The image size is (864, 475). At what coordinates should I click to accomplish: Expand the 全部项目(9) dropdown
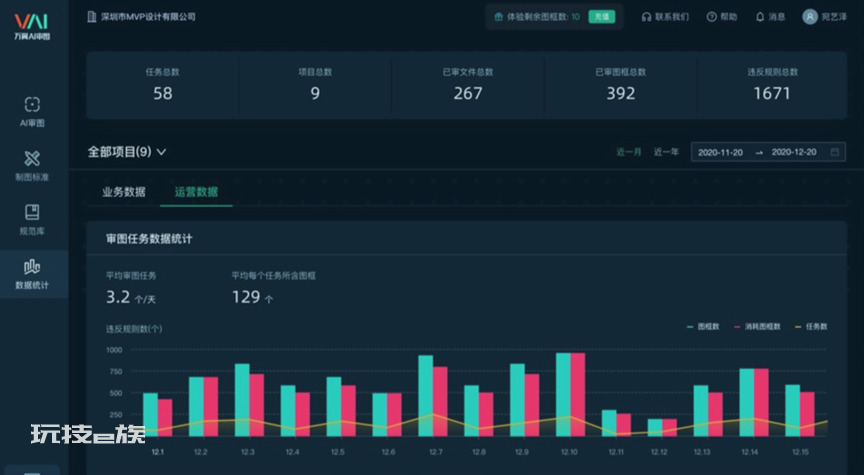(127, 152)
